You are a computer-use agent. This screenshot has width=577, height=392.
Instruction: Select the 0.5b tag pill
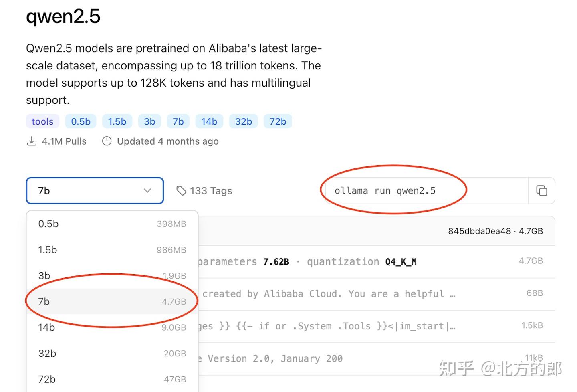tap(81, 121)
